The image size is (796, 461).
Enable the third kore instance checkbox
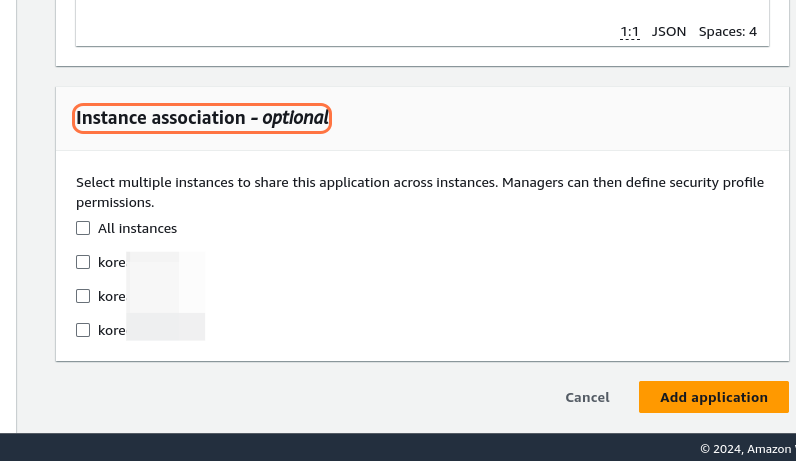pos(83,330)
